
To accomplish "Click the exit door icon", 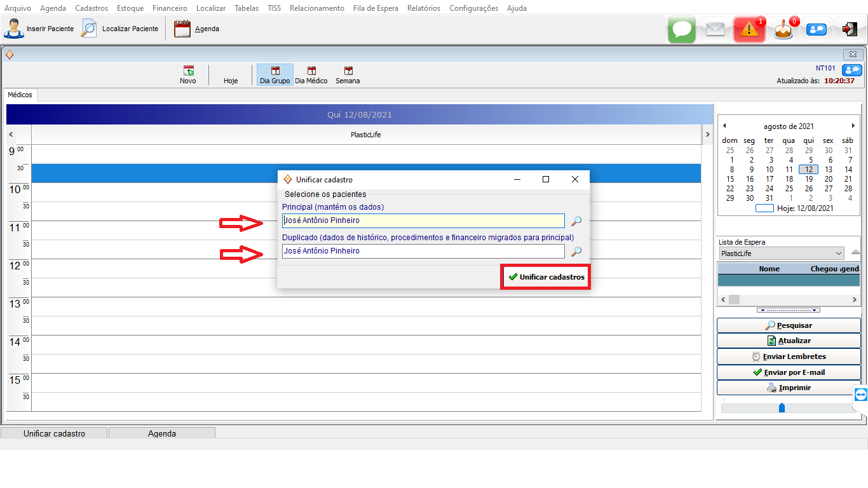I will [x=850, y=29].
